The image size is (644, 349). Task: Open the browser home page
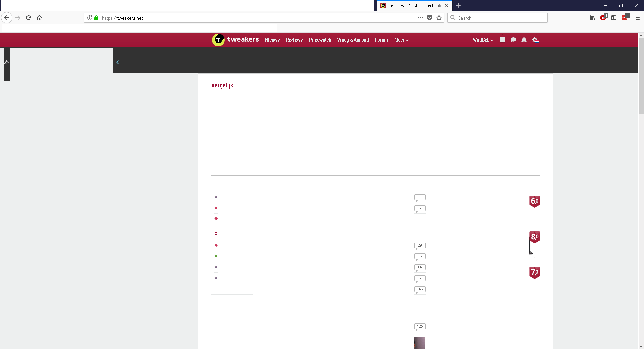39,18
